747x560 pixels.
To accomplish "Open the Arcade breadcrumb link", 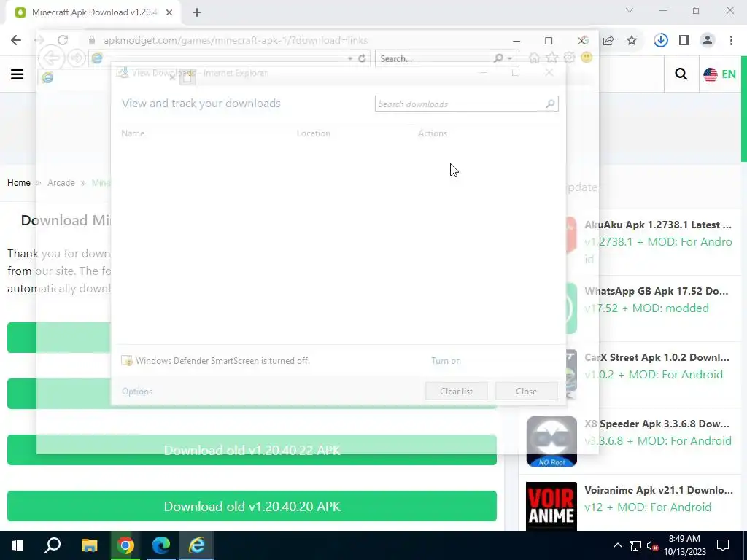I will point(61,183).
